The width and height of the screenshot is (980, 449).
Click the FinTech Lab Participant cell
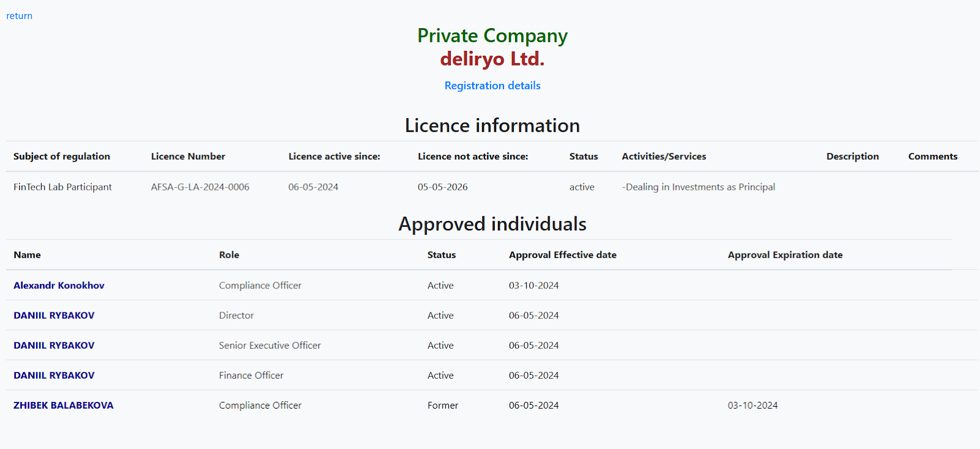pyautogui.click(x=62, y=187)
